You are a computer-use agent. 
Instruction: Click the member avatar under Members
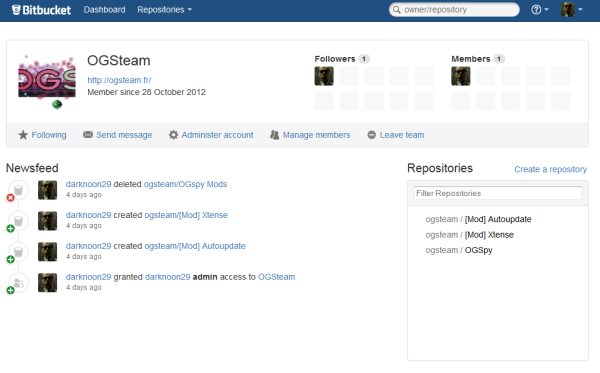(461, 76)
